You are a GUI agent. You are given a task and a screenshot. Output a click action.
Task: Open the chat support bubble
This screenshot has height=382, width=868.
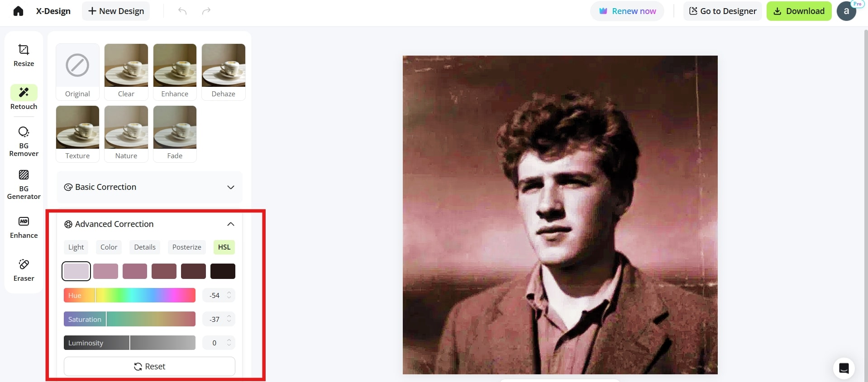click(844, 368)
